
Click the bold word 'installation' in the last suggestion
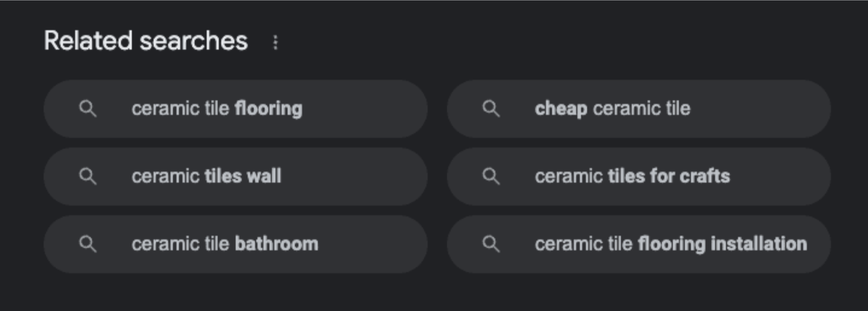(x=759, y=244)
